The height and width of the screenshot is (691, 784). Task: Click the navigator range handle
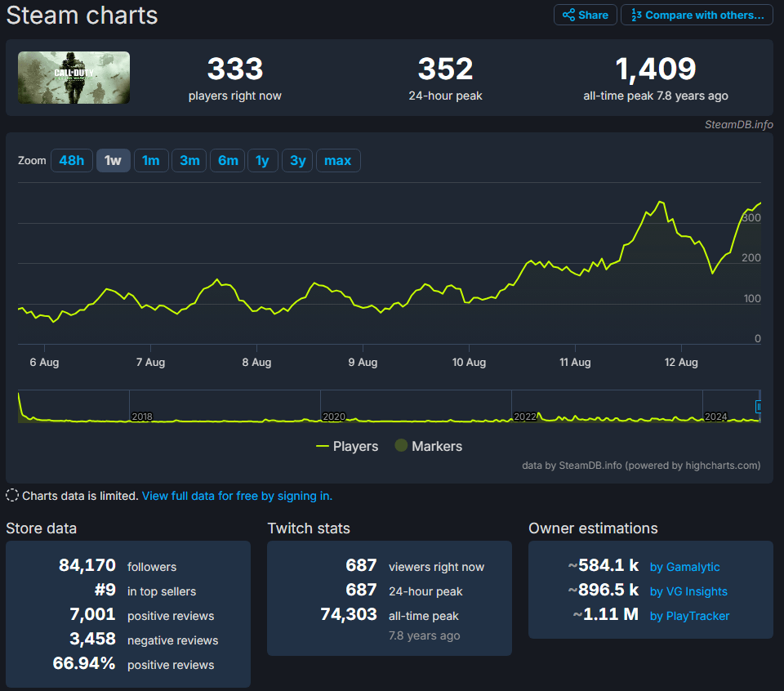[758, 407]
